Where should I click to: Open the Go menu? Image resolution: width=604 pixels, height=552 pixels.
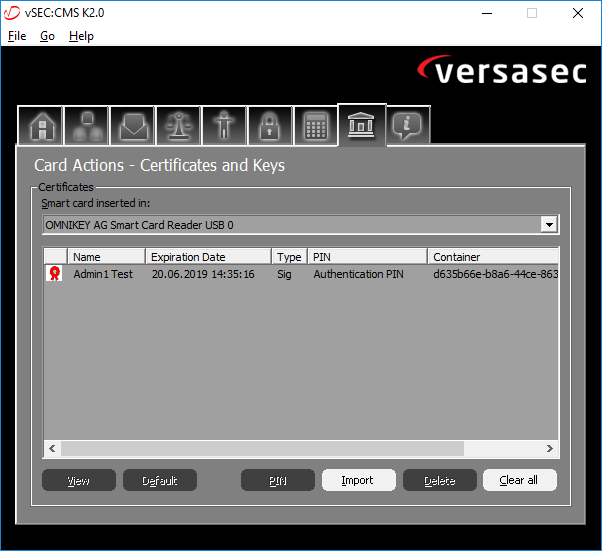point(47,36)
